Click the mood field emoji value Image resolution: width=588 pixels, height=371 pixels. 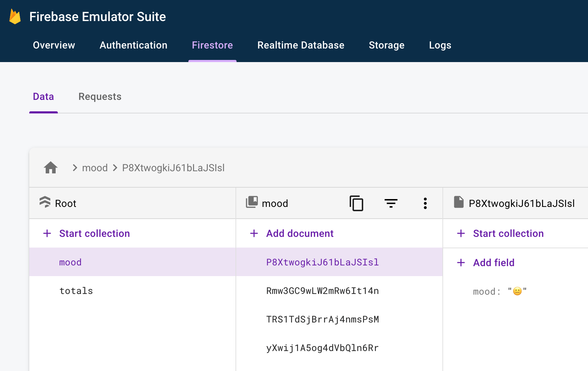[517, 291]
